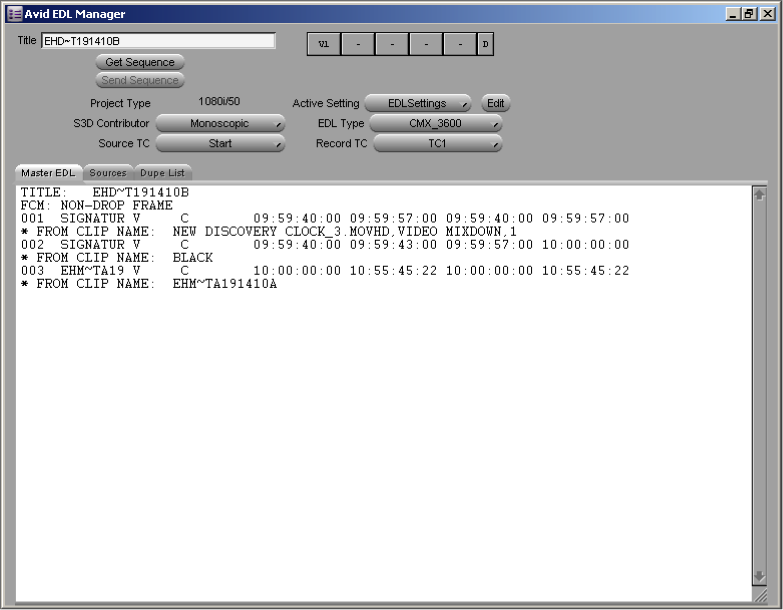Click the BLACK clip name text
This screenshot has height=610, width=783.
193,258
